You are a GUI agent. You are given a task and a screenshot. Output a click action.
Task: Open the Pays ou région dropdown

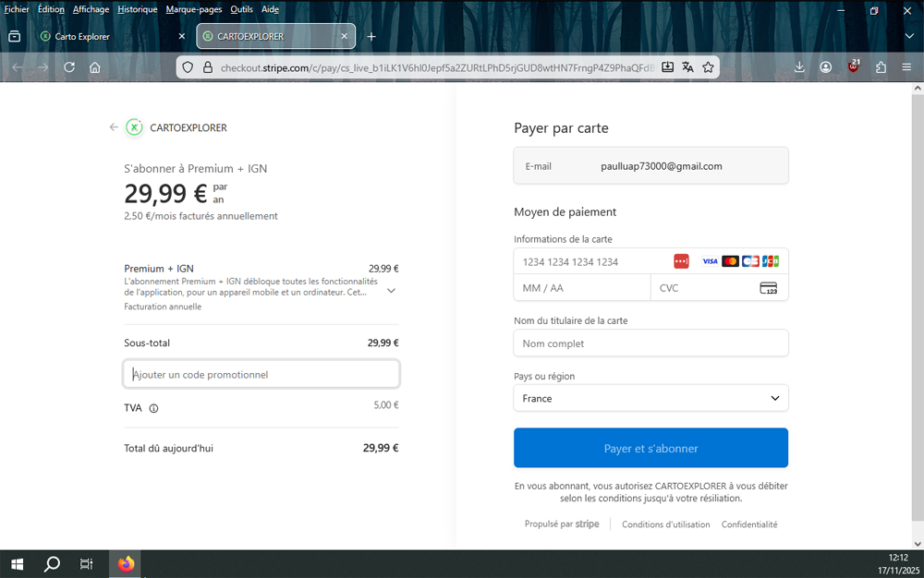point(650,399)
